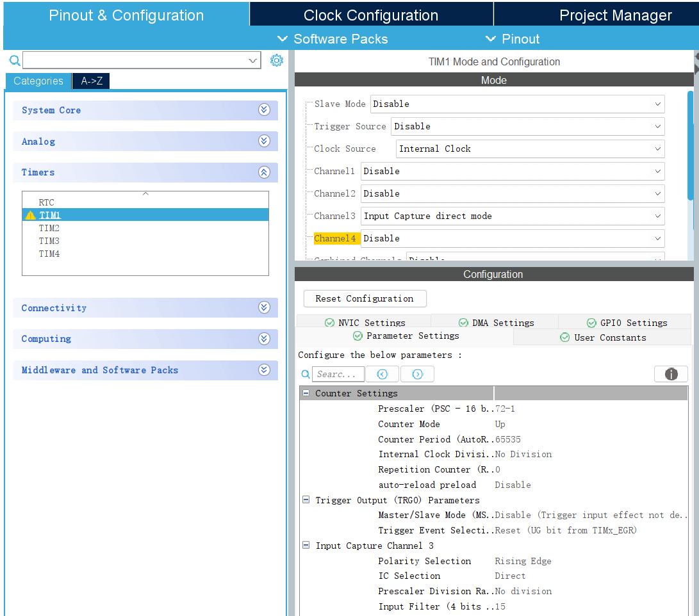Click the parameter search input field
Image resolution: width=699 pixels, height=616 pixels.
tap(338, 374)
